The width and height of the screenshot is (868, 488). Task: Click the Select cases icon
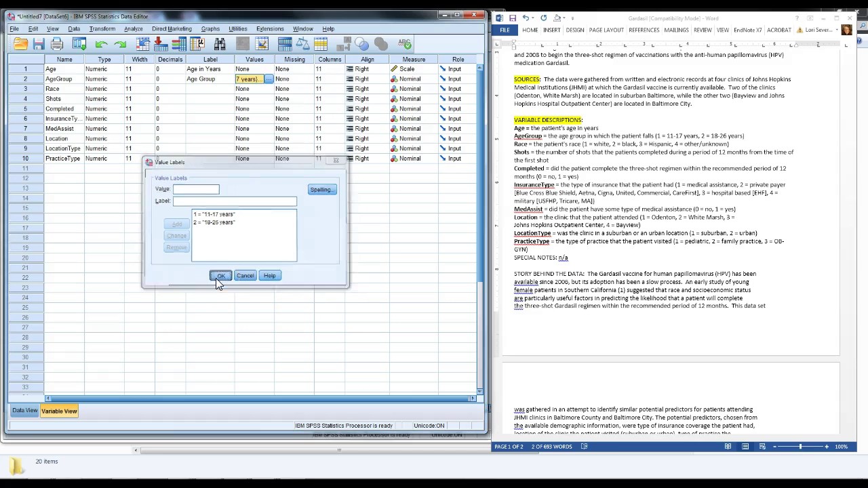[x=321, y=44]
